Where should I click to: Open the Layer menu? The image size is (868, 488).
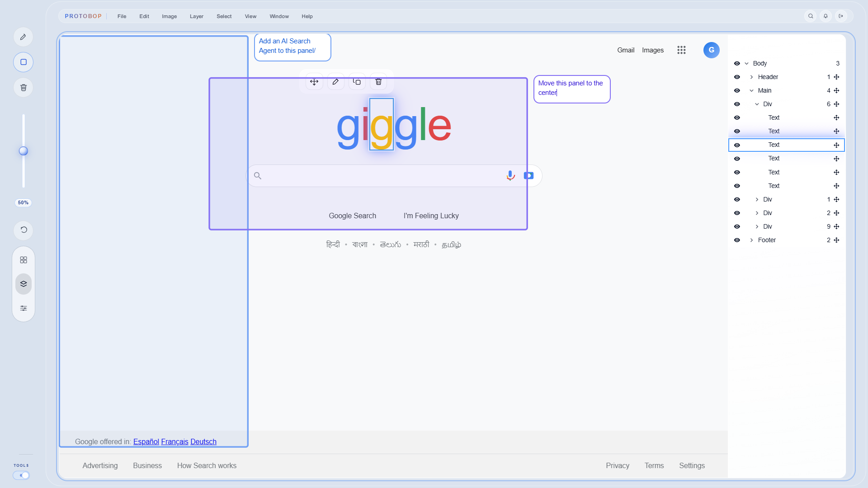196,16
